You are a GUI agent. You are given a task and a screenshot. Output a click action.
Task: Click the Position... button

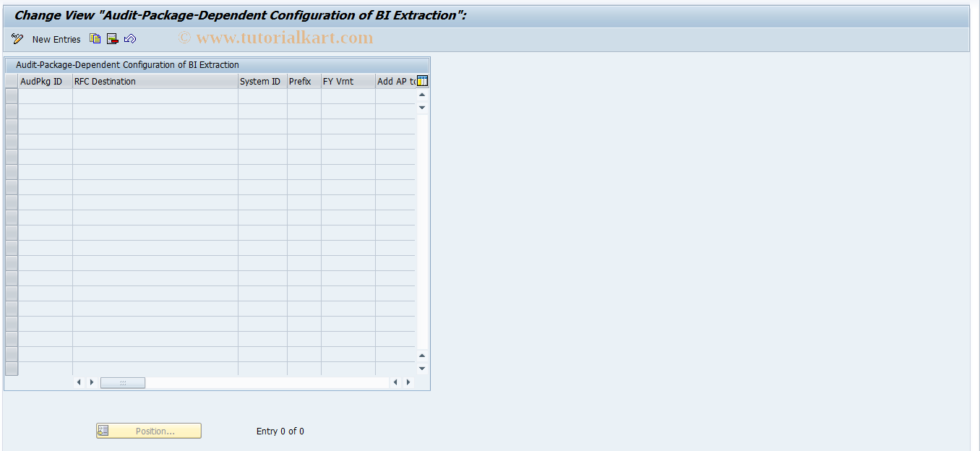[149, 431]
